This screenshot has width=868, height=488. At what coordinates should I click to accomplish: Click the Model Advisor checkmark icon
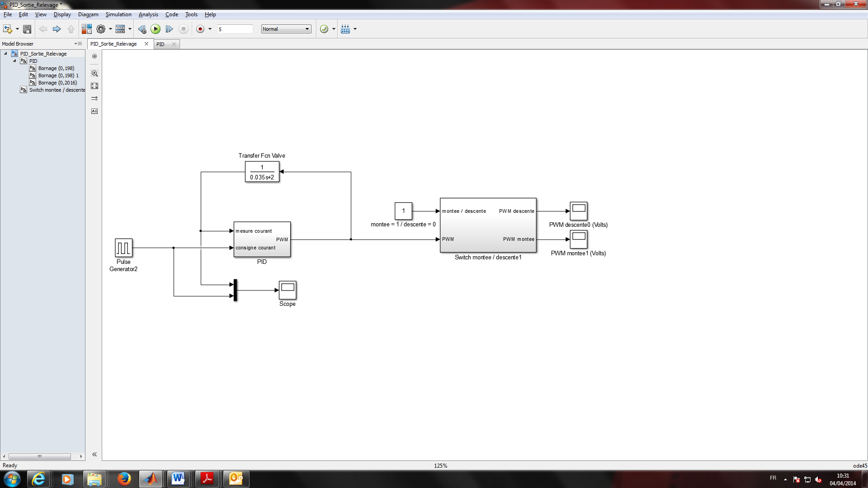pos(324,29)
